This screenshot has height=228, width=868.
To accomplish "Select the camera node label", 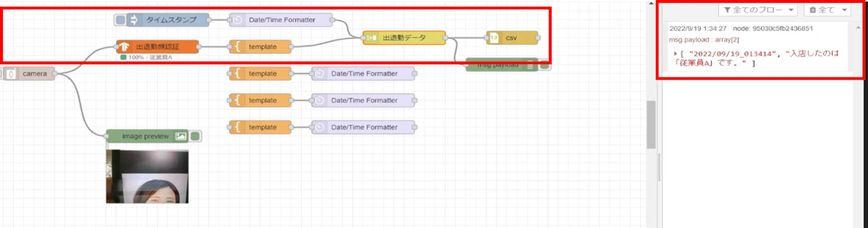I will pyautogui.click(x=34, y=73).
